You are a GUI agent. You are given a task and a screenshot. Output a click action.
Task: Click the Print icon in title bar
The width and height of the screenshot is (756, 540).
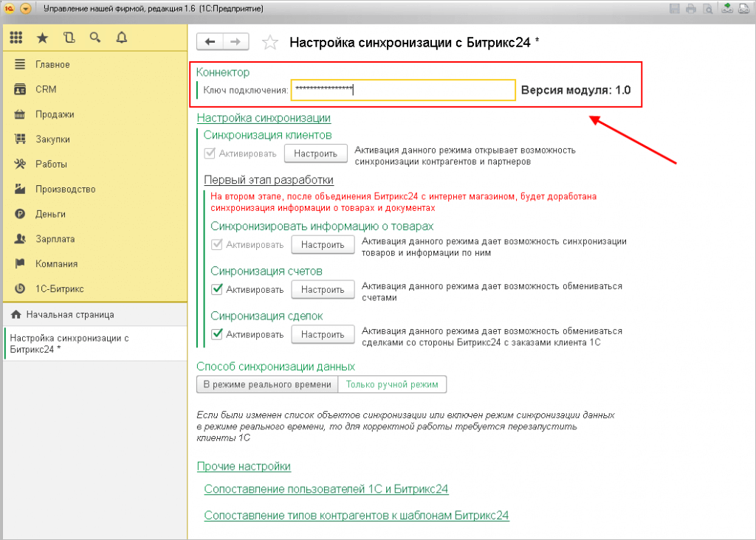tap(691, 8)
